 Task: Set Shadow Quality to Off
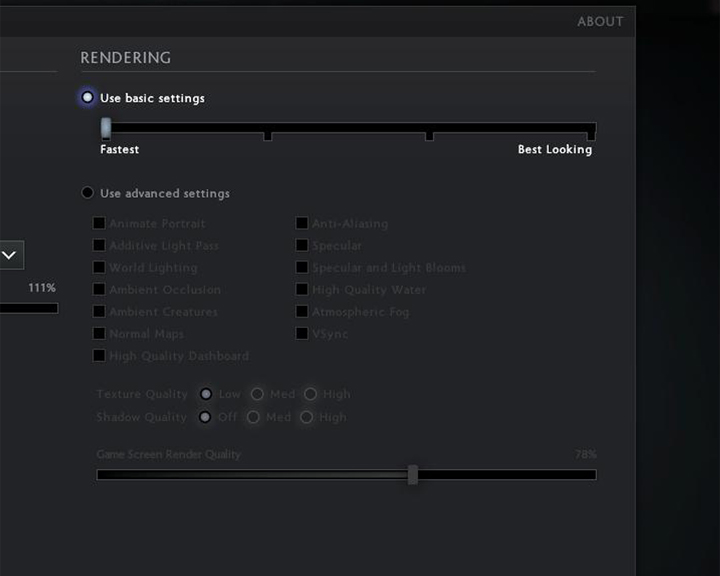pyautogui.click(x=205, y=417)
